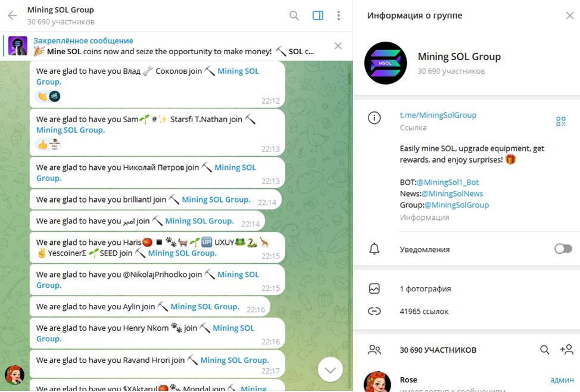Open Rose's avatar beside the chat messages

click(14, 375)
